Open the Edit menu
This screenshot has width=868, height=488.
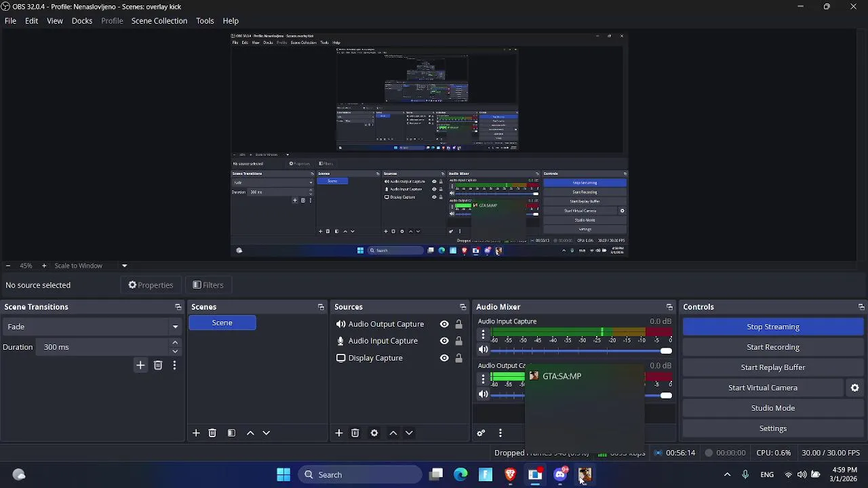pos(32,21)
